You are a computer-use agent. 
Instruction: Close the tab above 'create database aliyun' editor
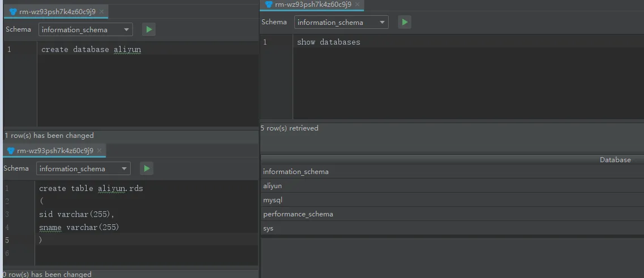click(101, 11)
